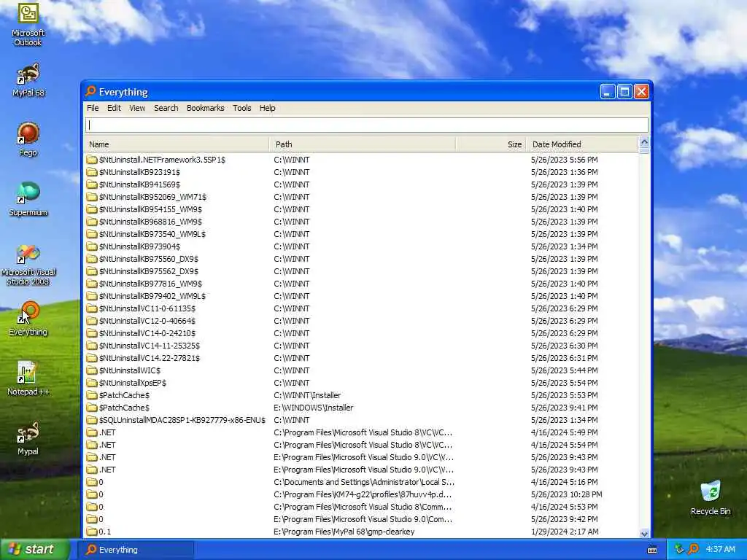This screenshot has width=747, height=560.
Task: Click folder icon of $NtUninstallKB973904$
Action: pos(92,246)
